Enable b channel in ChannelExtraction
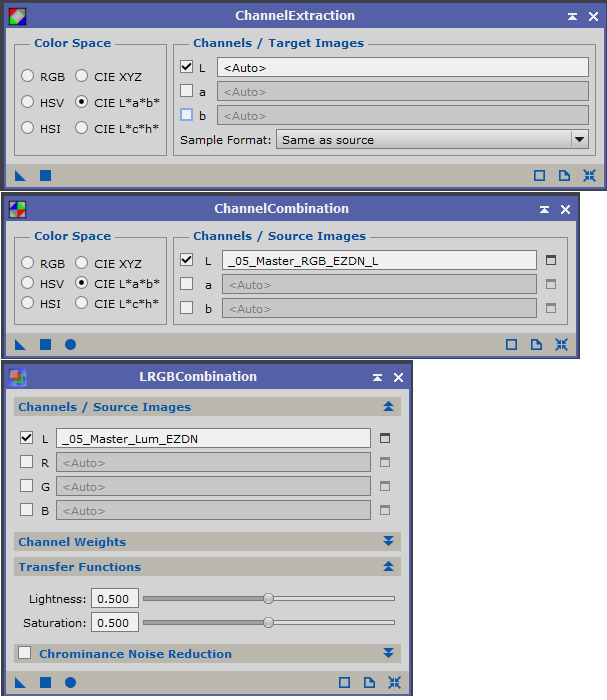This screenshot has height=700, width=607. click(187, 115)
